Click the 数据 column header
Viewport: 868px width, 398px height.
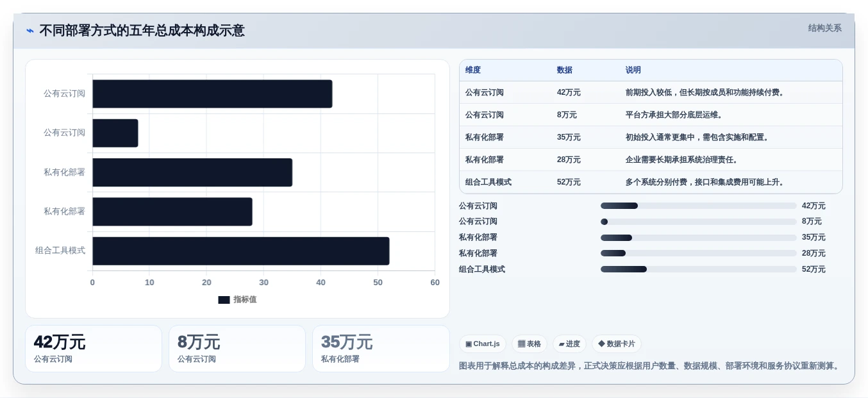coord(565,70)
